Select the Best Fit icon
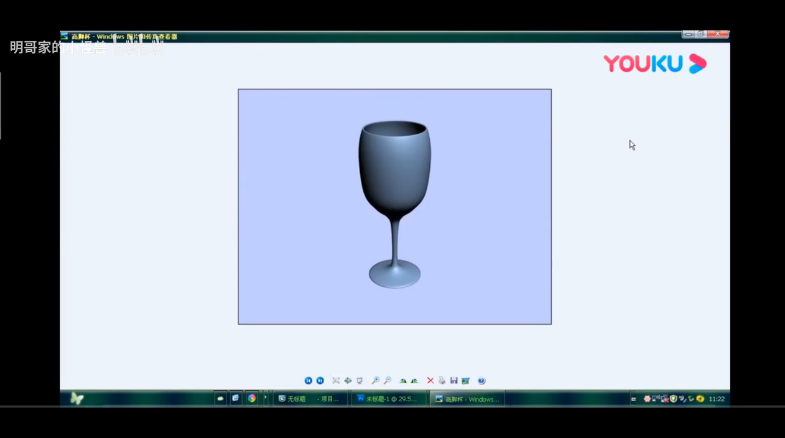Image resolution: width=785 pixels, height=438 pixels. (336, 381)
